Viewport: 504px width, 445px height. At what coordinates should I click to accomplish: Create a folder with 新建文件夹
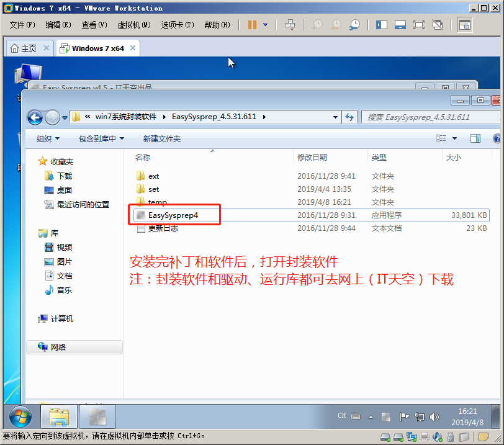[x=161, y=139]
